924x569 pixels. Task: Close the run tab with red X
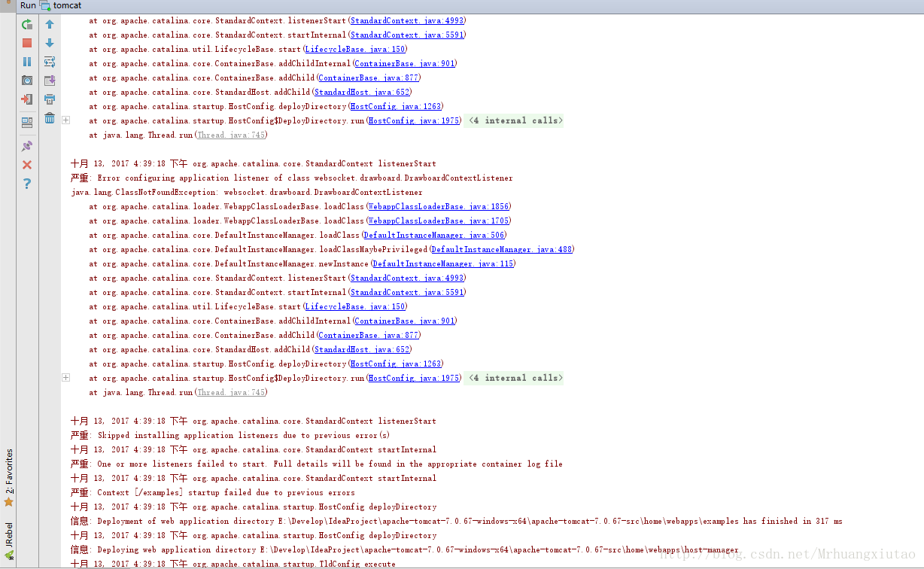[27, 165]
